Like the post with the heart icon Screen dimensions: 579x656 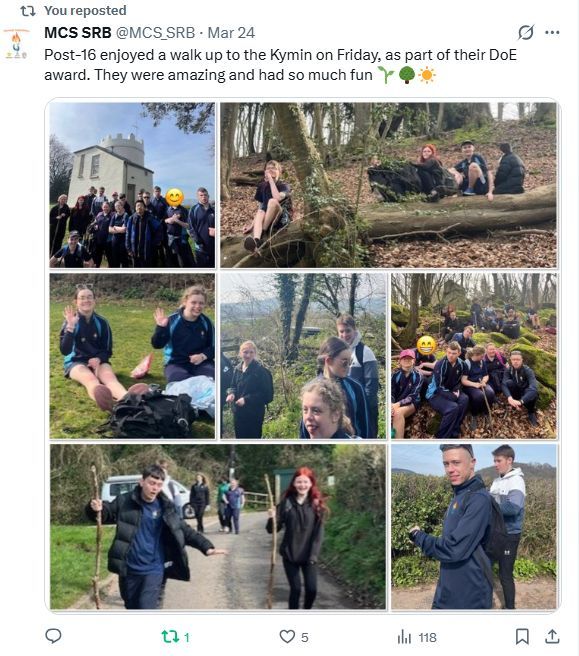click(x=287, y=637)
